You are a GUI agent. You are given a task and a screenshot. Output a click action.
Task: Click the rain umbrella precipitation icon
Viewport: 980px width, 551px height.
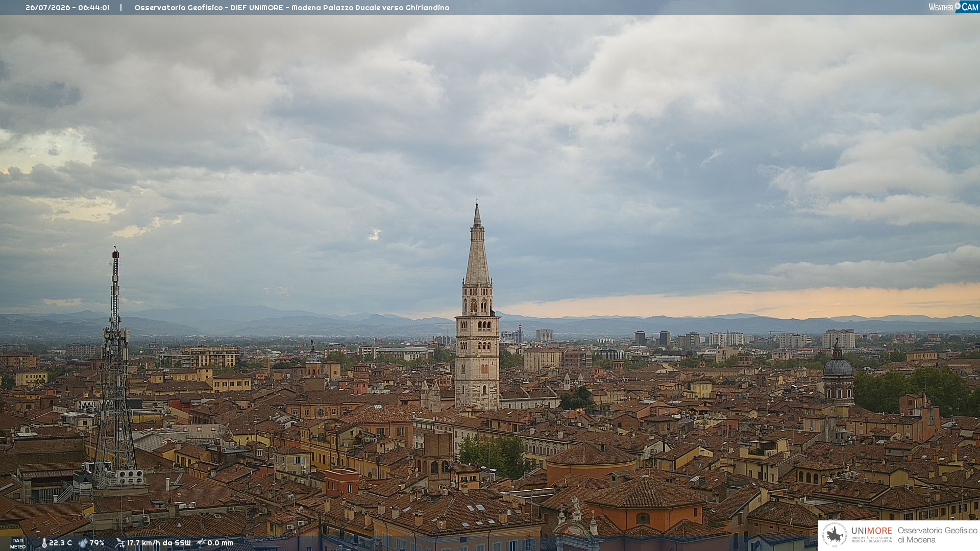(x=201, y=543)
